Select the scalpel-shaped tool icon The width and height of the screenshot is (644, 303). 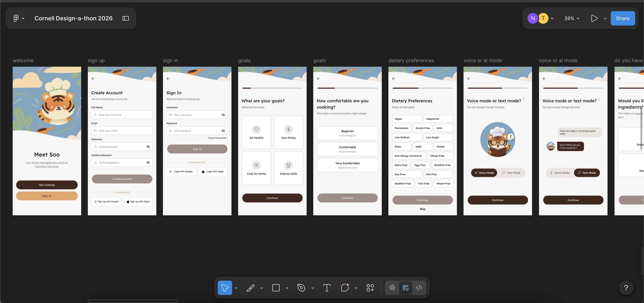tap(250, 288)
